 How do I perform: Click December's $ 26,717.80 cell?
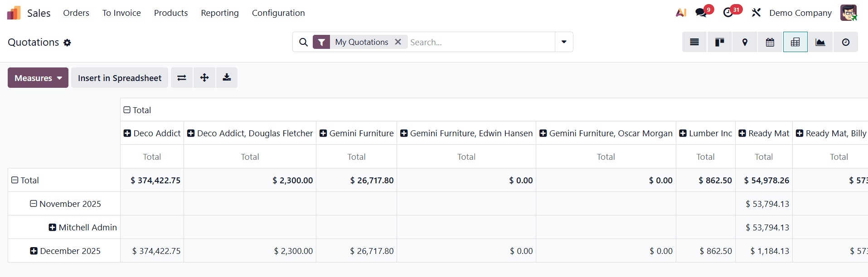(356, 251)
